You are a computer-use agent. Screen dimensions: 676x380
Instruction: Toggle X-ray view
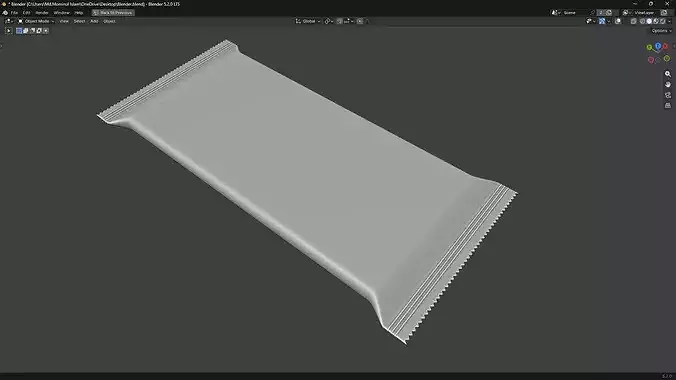coord(634,21)
